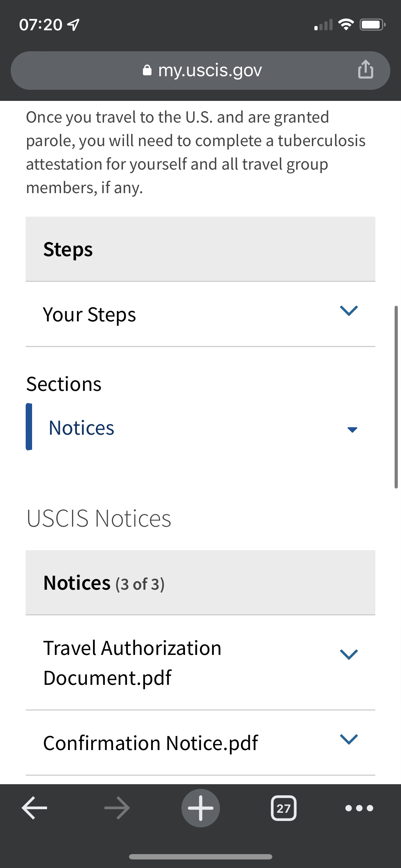This screenshot has height=868, width=401.
Task: Tap the my.uscis.gov address bar
Action: (200, 70)
